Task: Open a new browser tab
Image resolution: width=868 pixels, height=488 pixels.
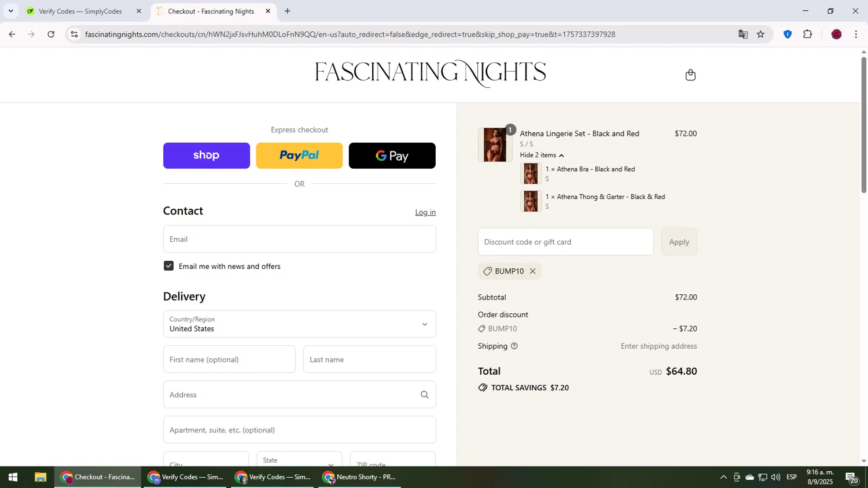Action: point(287,11)
